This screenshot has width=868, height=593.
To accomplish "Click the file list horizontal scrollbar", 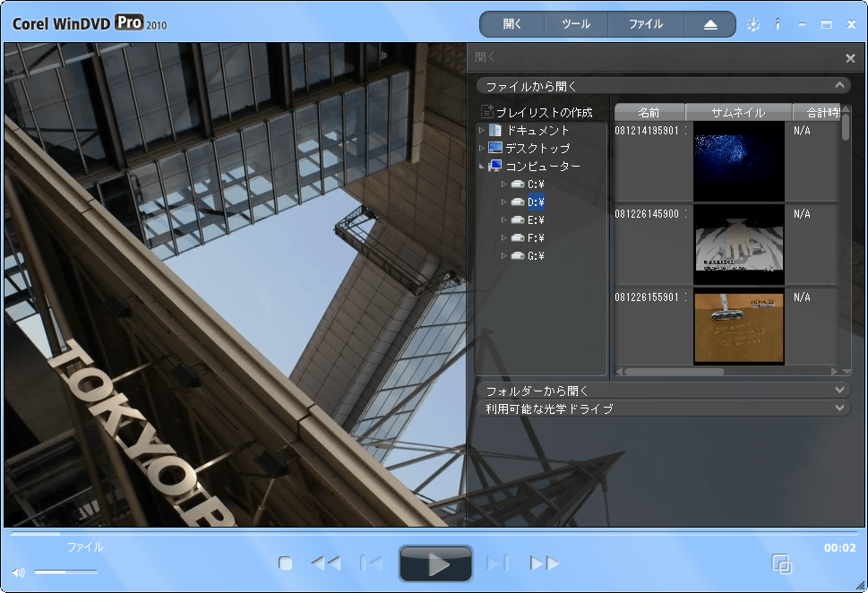I will click(675, 372).
